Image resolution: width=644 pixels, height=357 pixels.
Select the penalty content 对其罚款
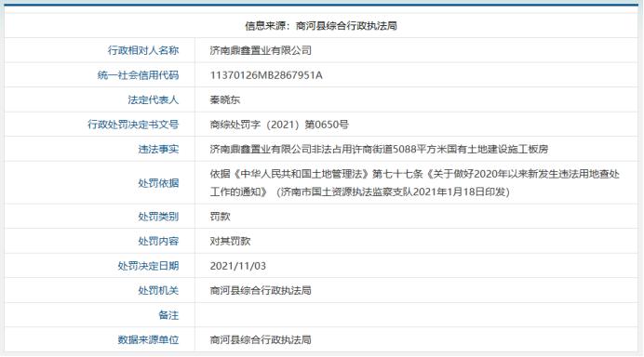(x=230, y=241)
